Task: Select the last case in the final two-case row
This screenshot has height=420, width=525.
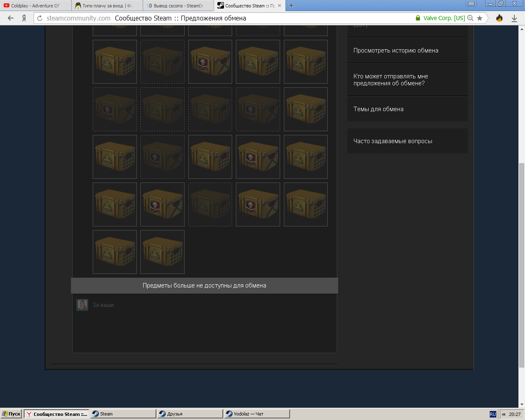Action: pyautogui.click(x=162, y=252)
